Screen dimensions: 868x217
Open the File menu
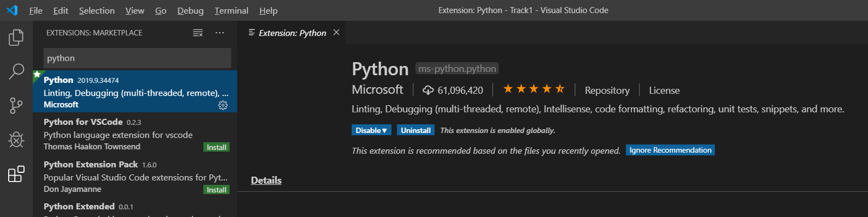coord(36,10)
